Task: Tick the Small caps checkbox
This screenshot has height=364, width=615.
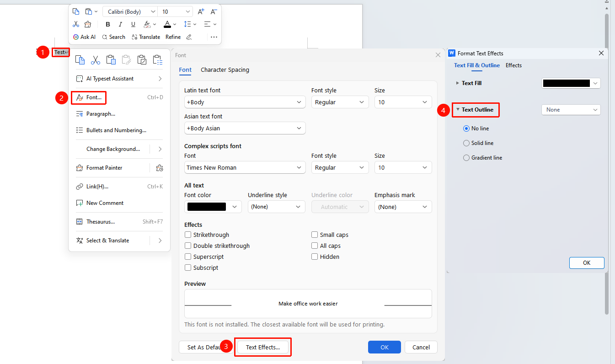Action: [x=315, y=235]
